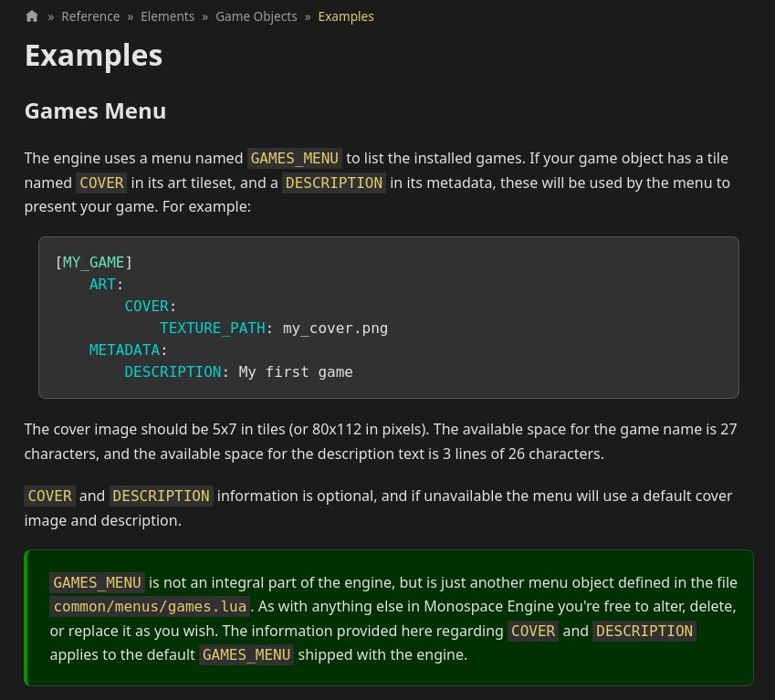Click the "For example:" text
This screenshot has height=700, width=775.
(x=206, y=206)
